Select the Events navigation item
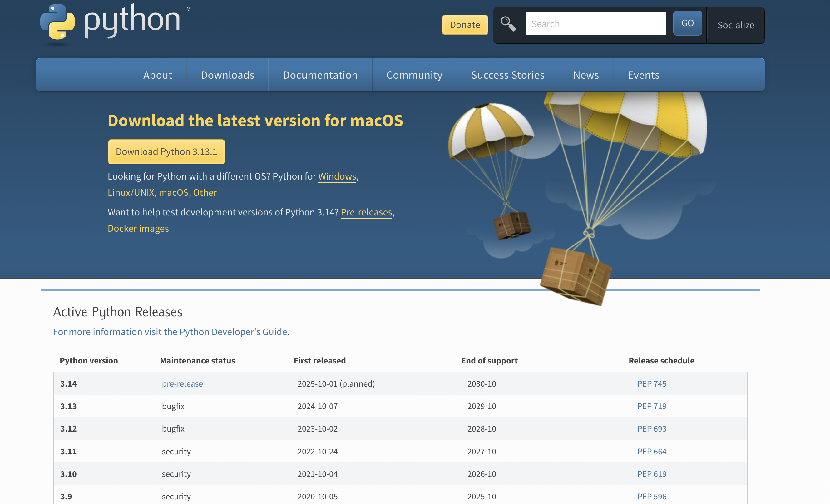The image size is (830, 504). (643, 75)
